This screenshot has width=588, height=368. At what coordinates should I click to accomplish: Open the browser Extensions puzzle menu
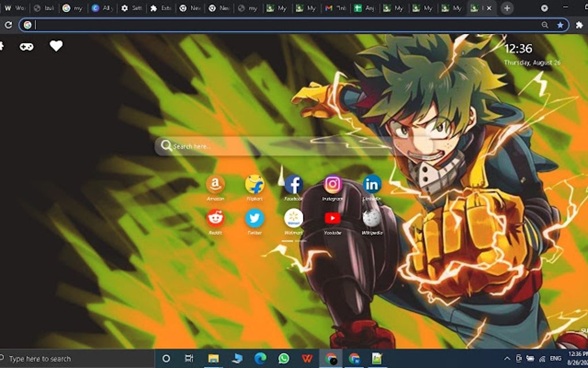click(580, 25)
